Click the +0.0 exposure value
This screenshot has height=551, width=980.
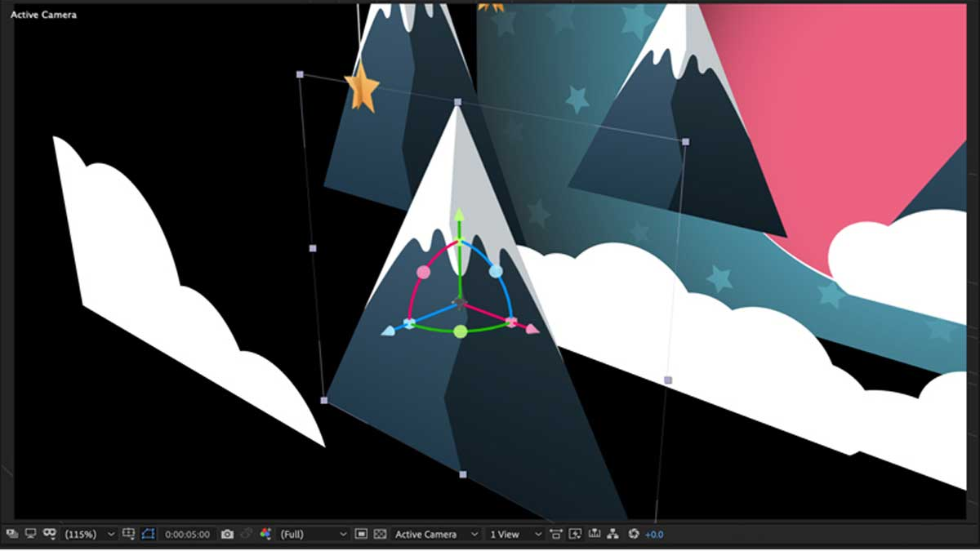[x=654, y=534]
